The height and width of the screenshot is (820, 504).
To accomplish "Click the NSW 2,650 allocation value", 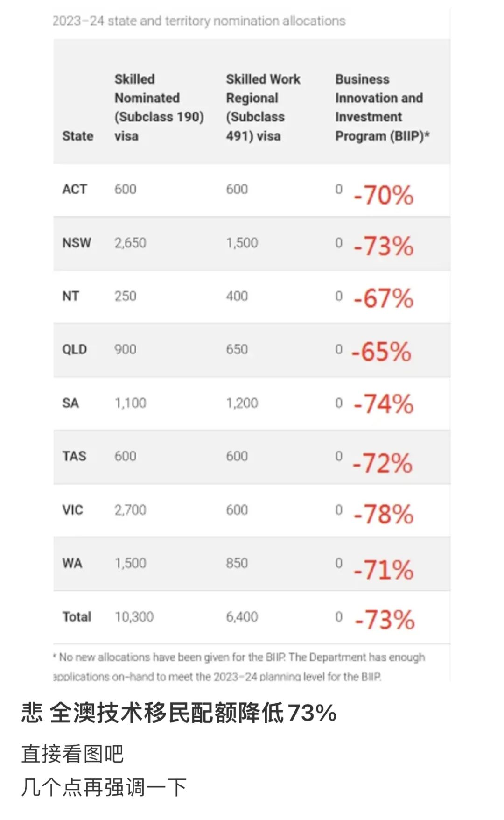I will 130,243.
